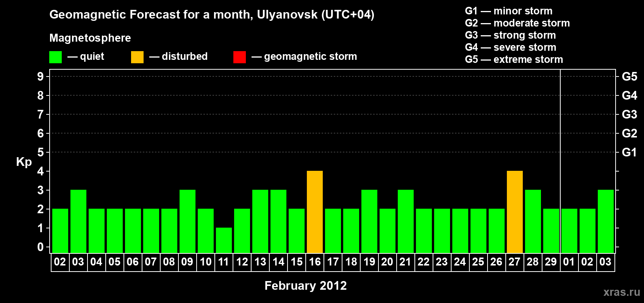Viewport: 644px width, 303px height.
Task: Click the 'G5 — extreme storm' legend line
Action: point(514,59)
